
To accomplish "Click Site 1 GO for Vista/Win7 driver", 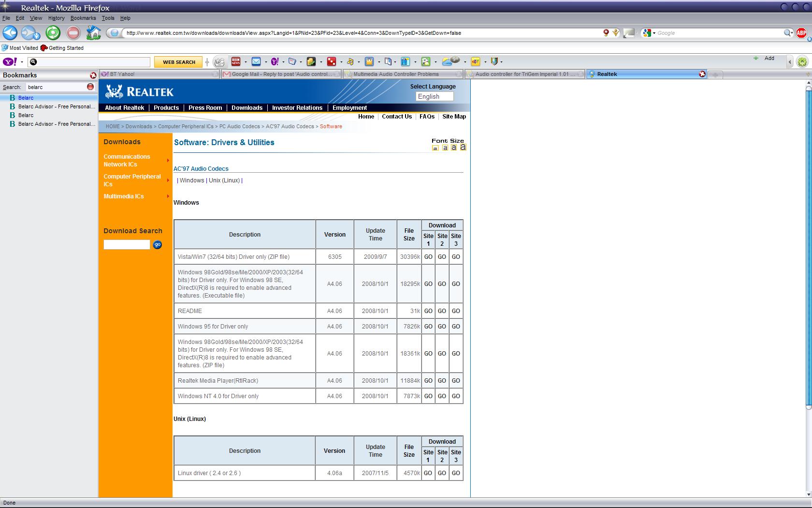I will [428, 257].
